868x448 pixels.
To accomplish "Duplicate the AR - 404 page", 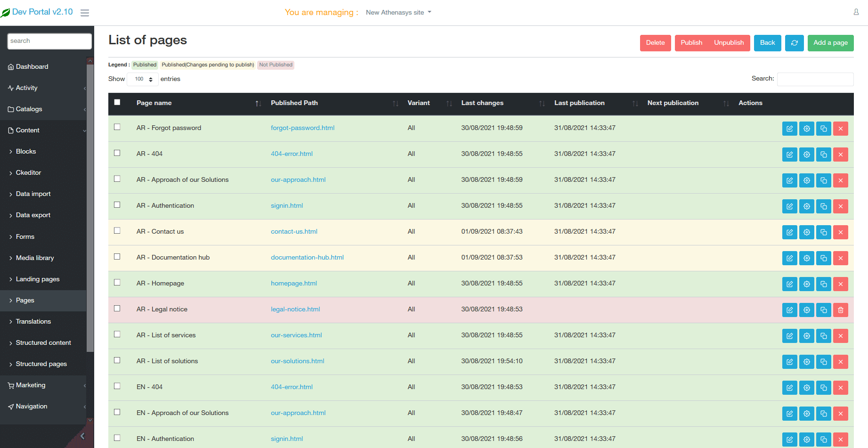I will pyautogui.click(x=823, y=155).
